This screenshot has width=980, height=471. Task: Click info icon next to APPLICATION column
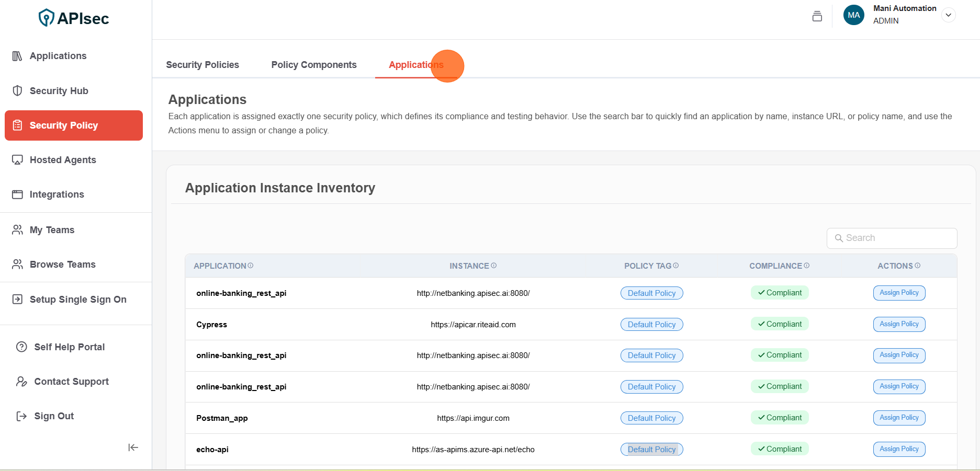tap(251, 266)
